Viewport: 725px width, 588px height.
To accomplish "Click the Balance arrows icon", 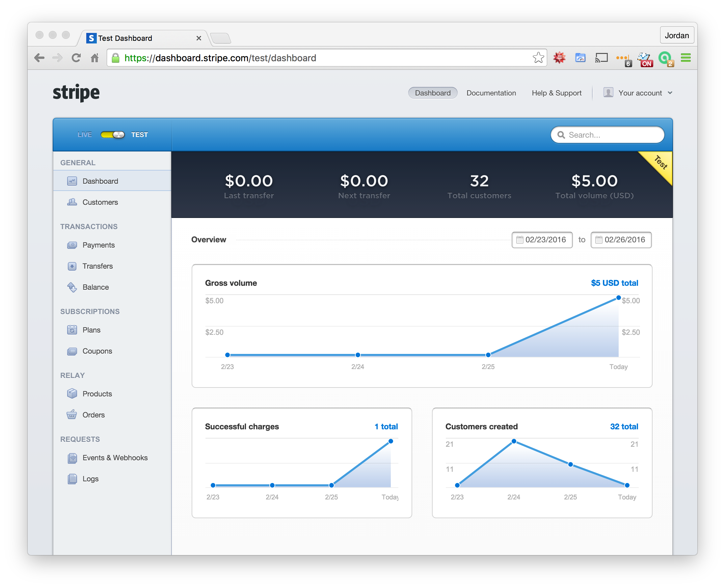I will pyautogui.click(x=72, y=287).
